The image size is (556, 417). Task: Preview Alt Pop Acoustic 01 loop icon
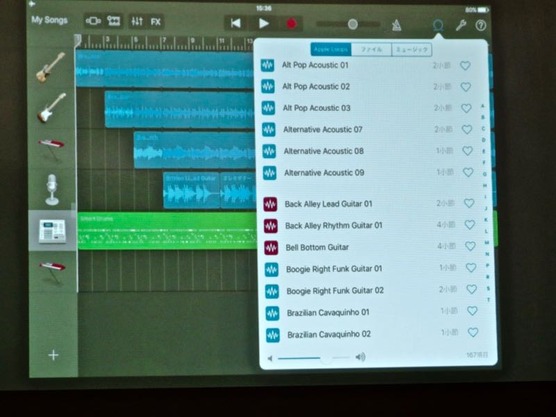click(267, 65)
